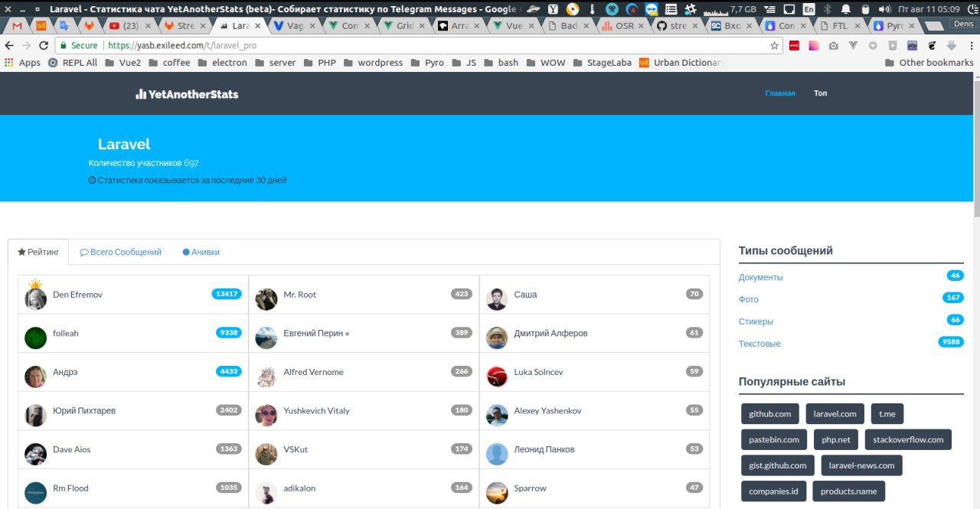This screenshot has height=509, width=980.
Task: Click the download arrow extension icon
Action: tap(951, 46)
